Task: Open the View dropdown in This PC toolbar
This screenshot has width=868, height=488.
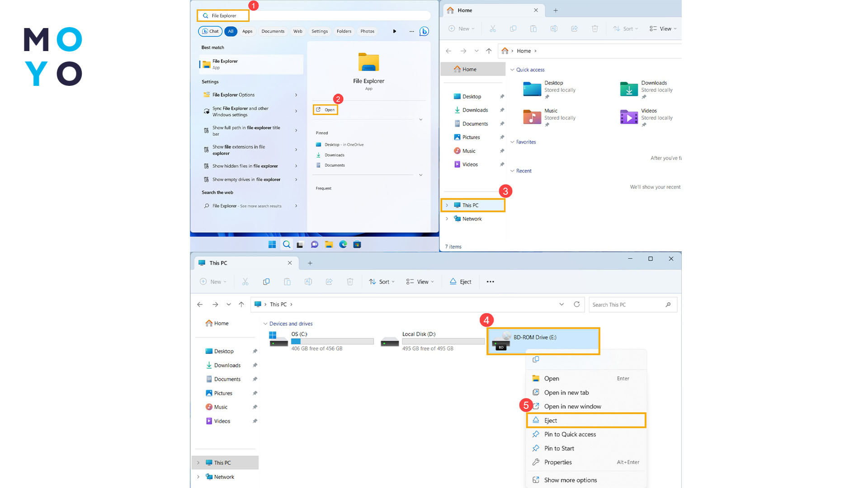Action: point(420,282)
